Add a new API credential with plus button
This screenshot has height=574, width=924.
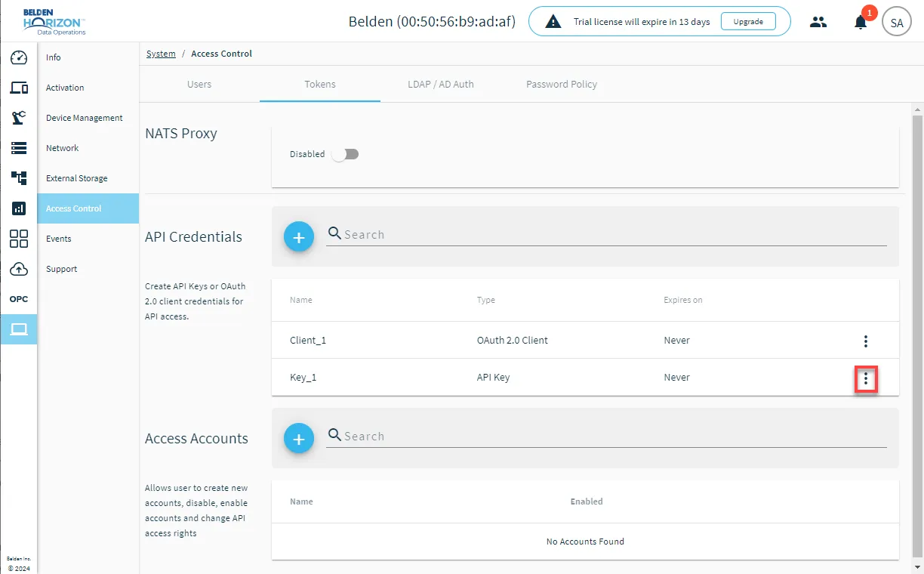coord(299,237)
